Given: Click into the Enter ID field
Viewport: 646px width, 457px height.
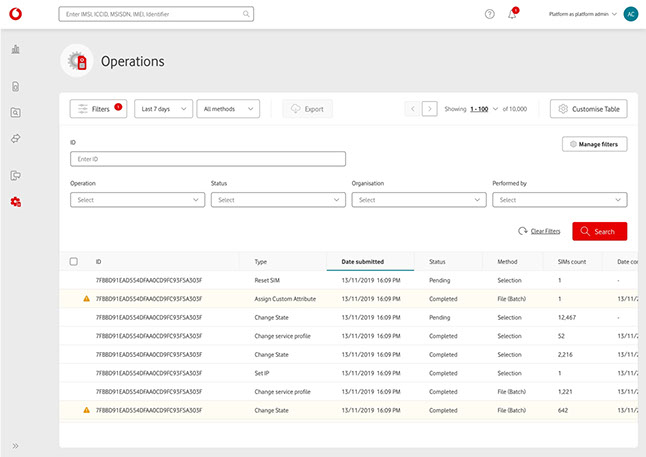Looking at the screenshot, I should pos(208,159).
